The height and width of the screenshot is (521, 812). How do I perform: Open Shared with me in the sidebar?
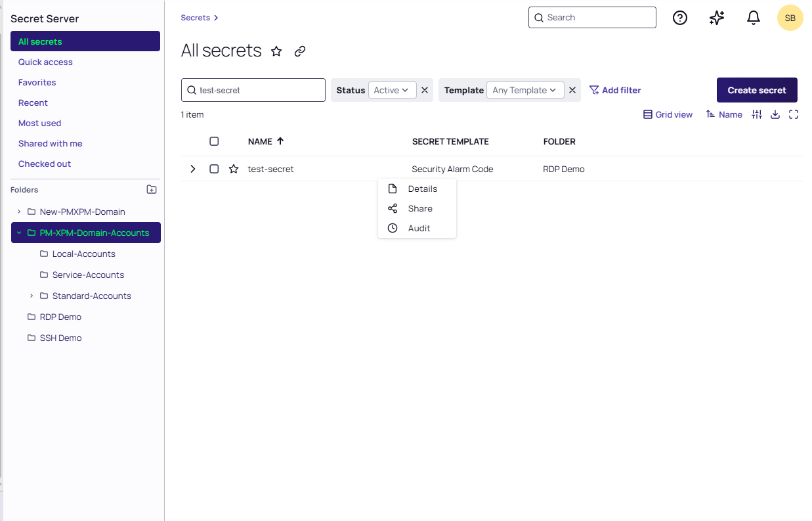(x=51, y=143)
